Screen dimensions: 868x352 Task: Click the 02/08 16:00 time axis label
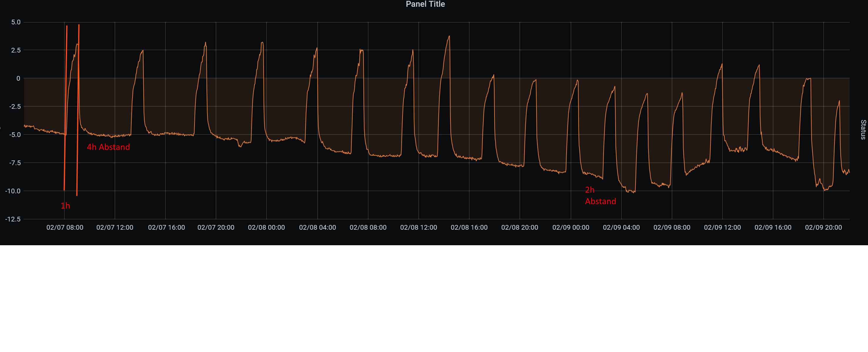coord(469,228)
